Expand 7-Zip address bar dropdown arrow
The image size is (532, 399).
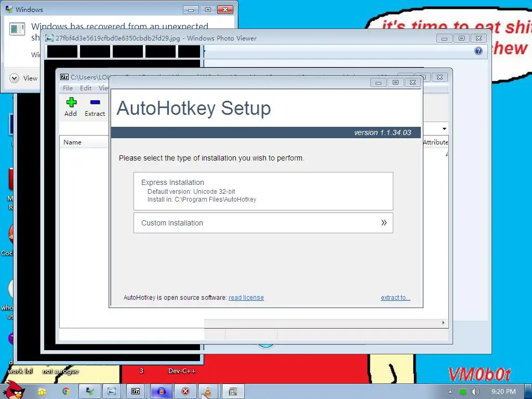pos(444,129)
